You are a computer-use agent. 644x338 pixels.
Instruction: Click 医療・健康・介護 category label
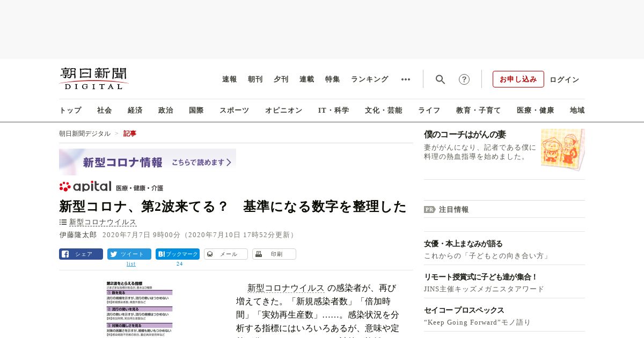(140, 188)
